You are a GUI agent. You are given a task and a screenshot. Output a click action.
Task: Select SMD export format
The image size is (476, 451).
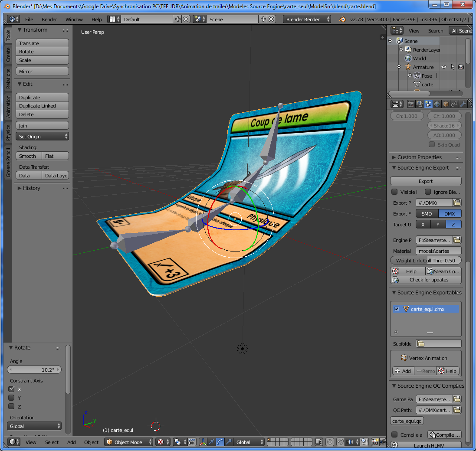coord(427,213)
